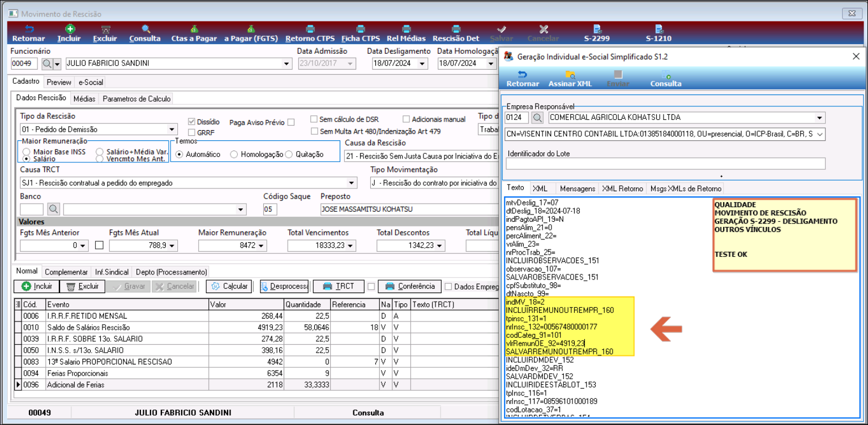Image resolution: width=868 pixels, height=425 pixels.
Task: Enable the GRRF checkbox
Action: click(x=191, y=132)
